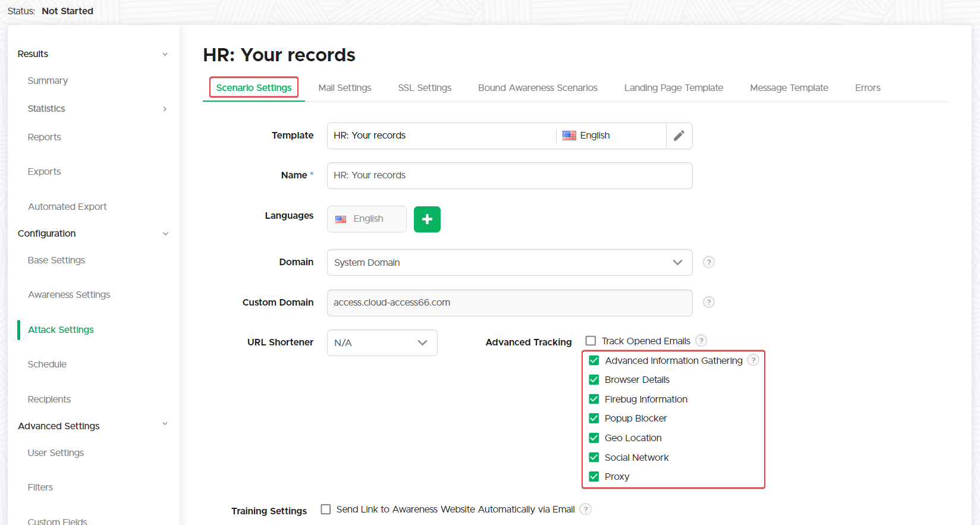The height and width of the screenshot is (525, 980).
Task: Click the green plus add language button
Action: (x=427, y=219)
